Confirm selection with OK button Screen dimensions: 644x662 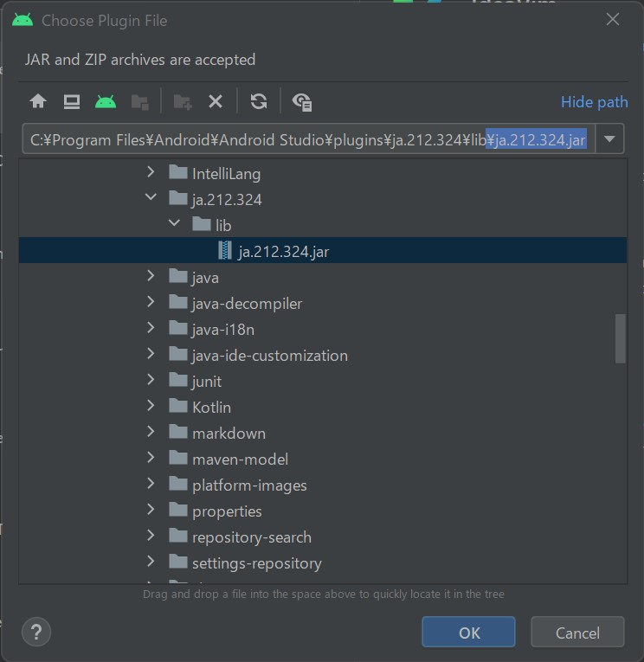(468, 632)
